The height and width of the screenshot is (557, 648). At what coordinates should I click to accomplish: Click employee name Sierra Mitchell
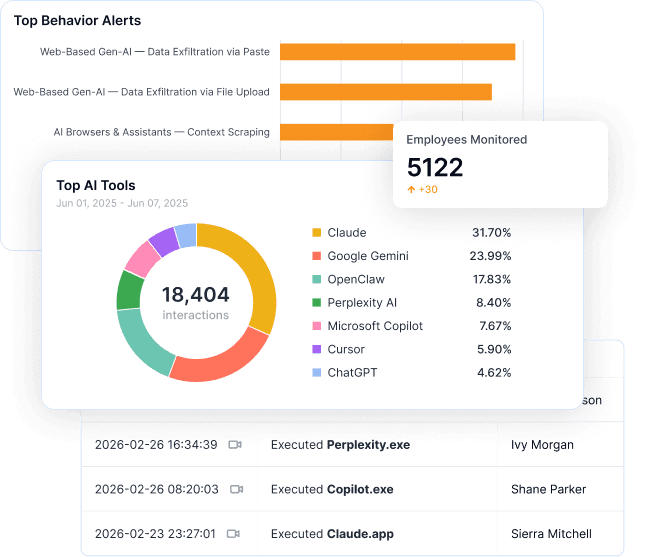(551, 534)
